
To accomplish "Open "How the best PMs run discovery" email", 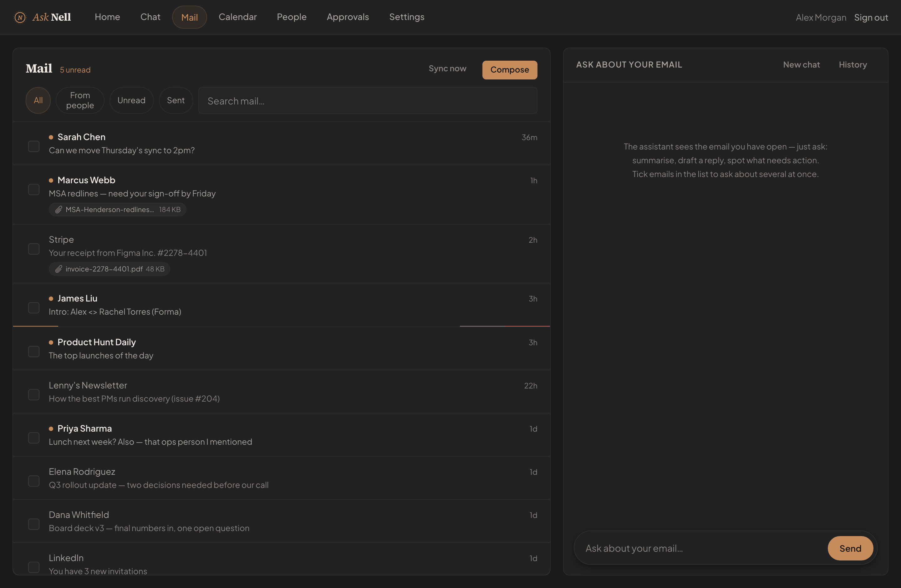I will pos(134,398).
